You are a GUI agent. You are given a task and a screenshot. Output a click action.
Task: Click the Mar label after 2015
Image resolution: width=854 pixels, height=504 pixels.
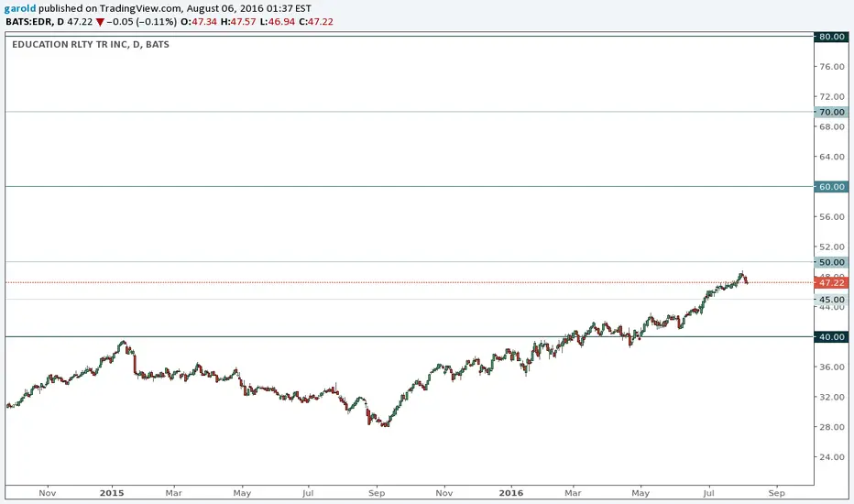click(x=174, y=493)
